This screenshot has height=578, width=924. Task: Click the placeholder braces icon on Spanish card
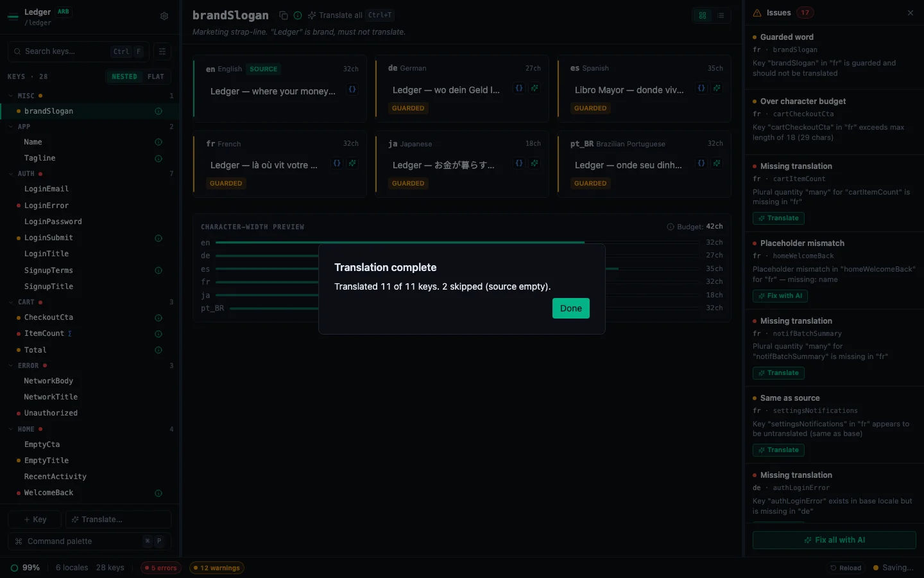pos(701,88)
